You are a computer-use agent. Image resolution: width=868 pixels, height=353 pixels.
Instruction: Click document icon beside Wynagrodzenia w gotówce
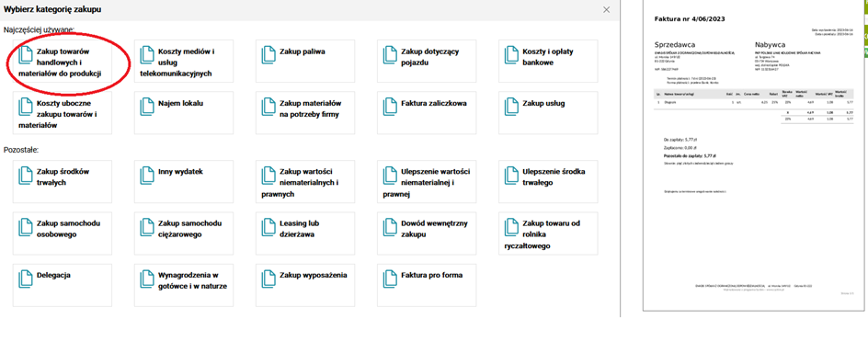[x=148, y=279]
